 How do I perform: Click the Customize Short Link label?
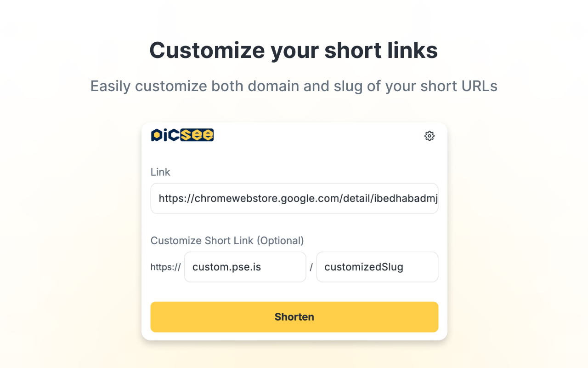point(227,240)
